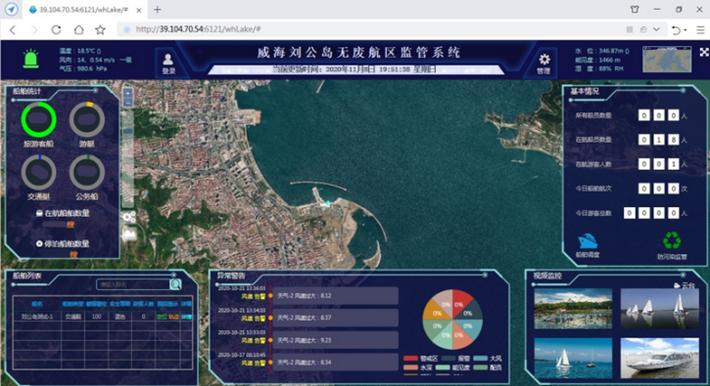Open the 登录 user login icon
The image size is (710, 386).
coord(168,64)
